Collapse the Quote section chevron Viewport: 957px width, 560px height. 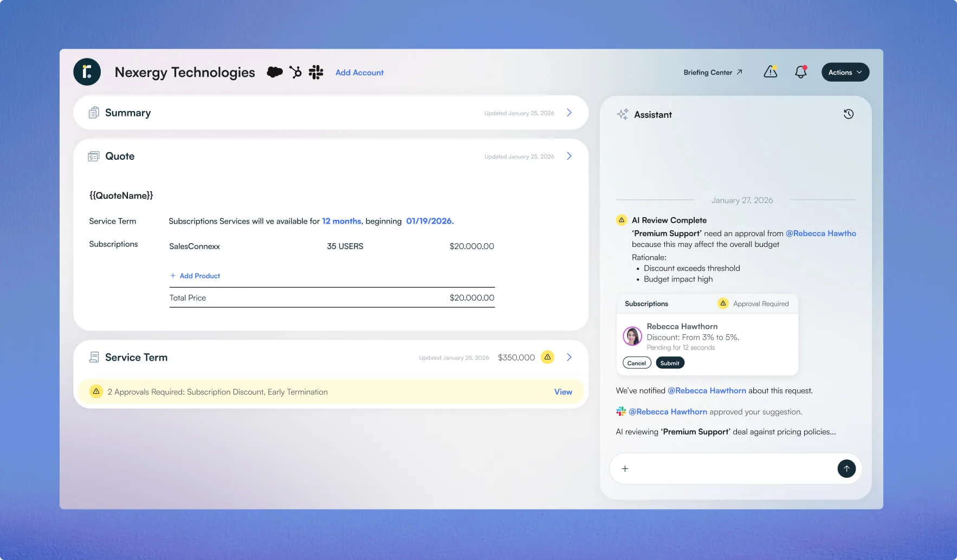click(x=569, y=156)
